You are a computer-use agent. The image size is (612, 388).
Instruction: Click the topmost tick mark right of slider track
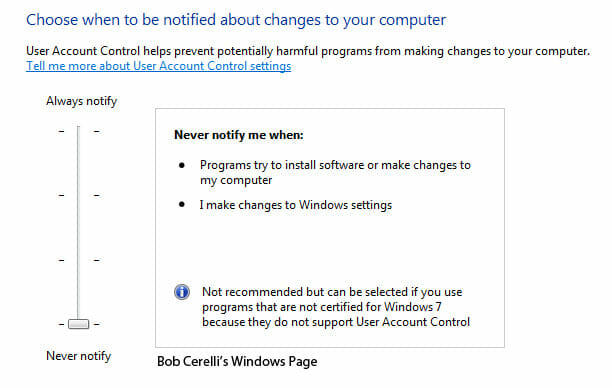pos(96,132)
